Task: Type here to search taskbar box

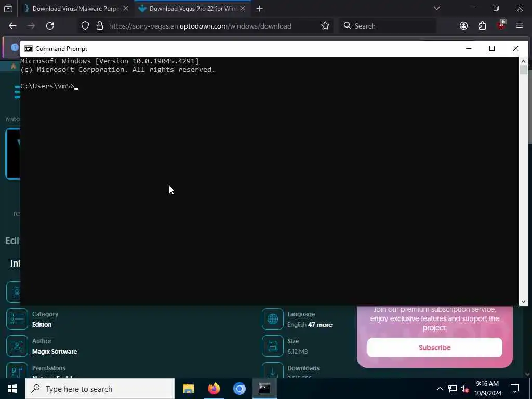Action: point(100,389)
